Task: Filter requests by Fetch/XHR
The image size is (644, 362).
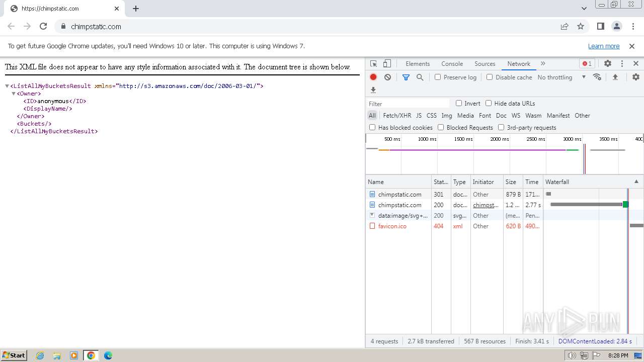Action: [397, 116]
